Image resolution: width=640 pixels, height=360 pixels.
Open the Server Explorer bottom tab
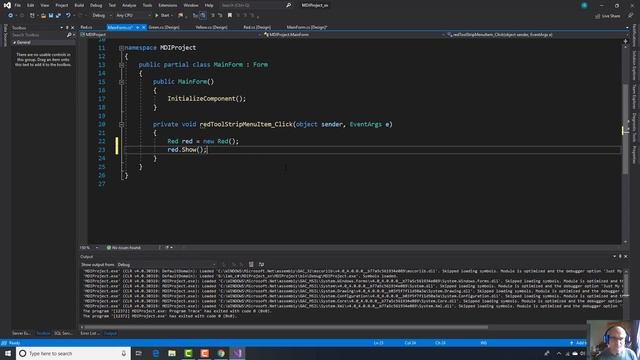(21, 333)
